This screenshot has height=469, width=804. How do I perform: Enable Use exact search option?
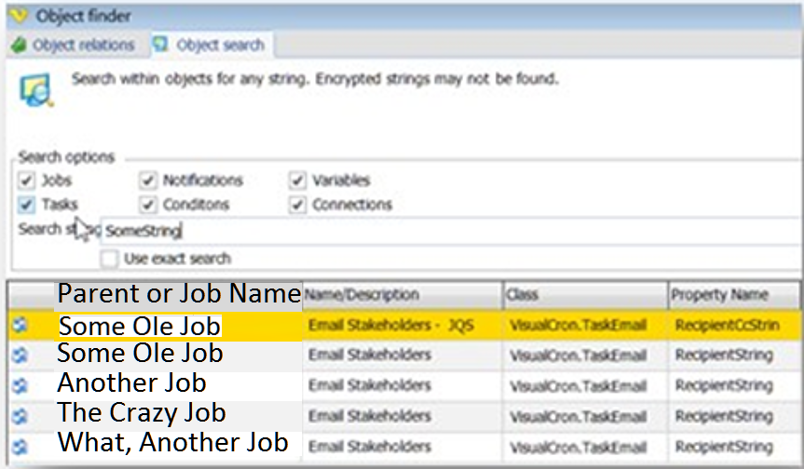(x=110, y=258)
